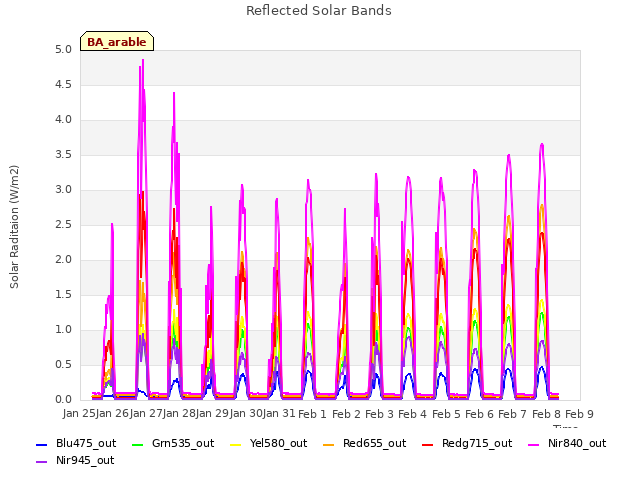Click the 4.0 y-axis tick label
This screenshot has height=480, width=640.
pyautogui.click(x=63, y=120)
